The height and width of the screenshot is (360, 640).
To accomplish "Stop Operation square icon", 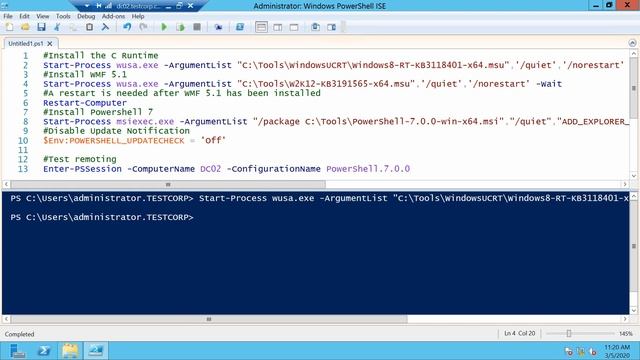I will [197, 27].
